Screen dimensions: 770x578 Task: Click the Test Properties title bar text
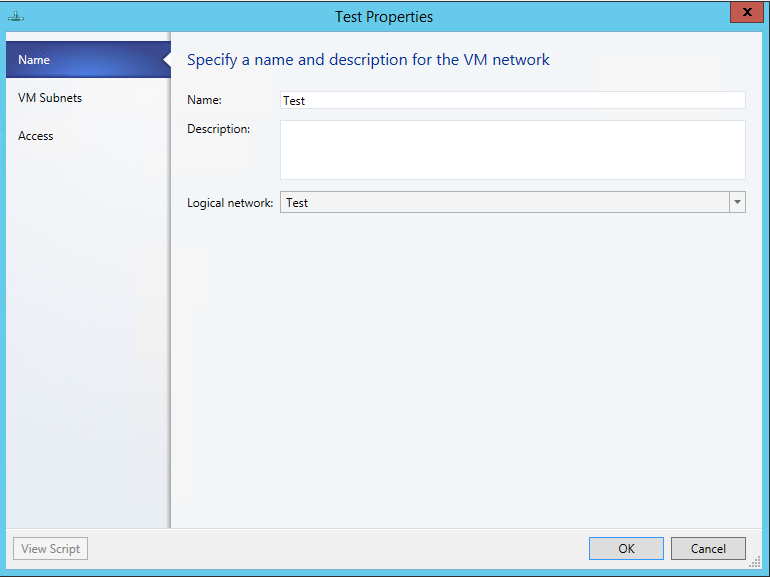tap(384, 16)
